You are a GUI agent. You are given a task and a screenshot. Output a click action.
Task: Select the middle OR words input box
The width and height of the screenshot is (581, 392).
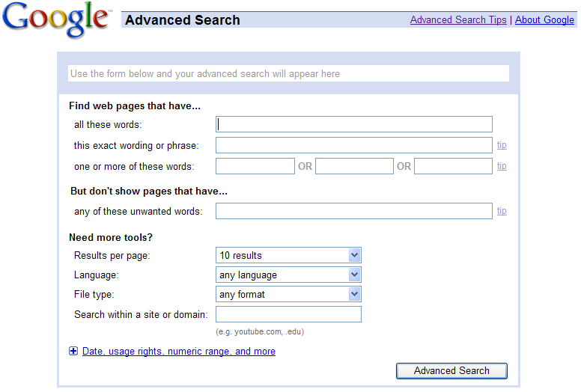(x=354, y=166)
